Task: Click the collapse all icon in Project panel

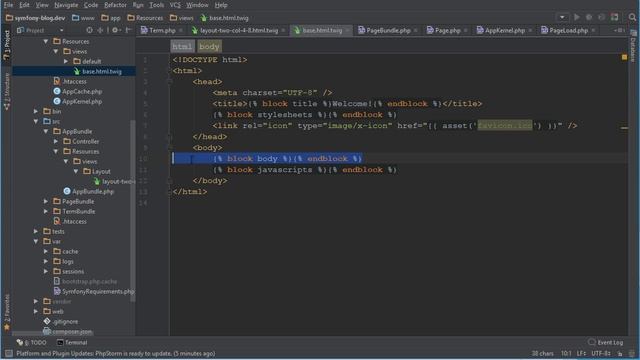Action: click(x=100, y=30)
